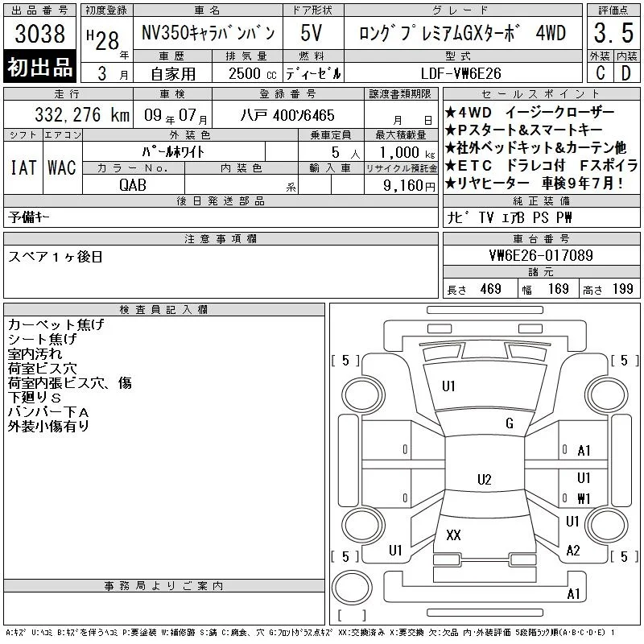Click the 検査員記入欄 header
This screenshot has height=644, width=644.
click(164, 309)
